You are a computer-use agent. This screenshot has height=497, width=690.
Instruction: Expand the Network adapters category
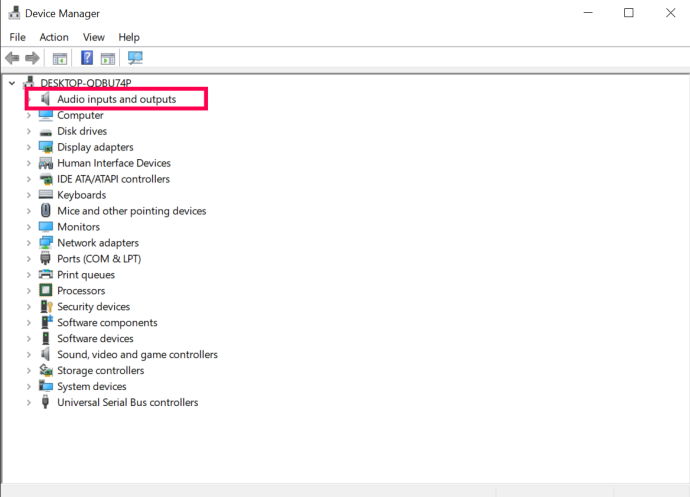(x=29, y=243)
